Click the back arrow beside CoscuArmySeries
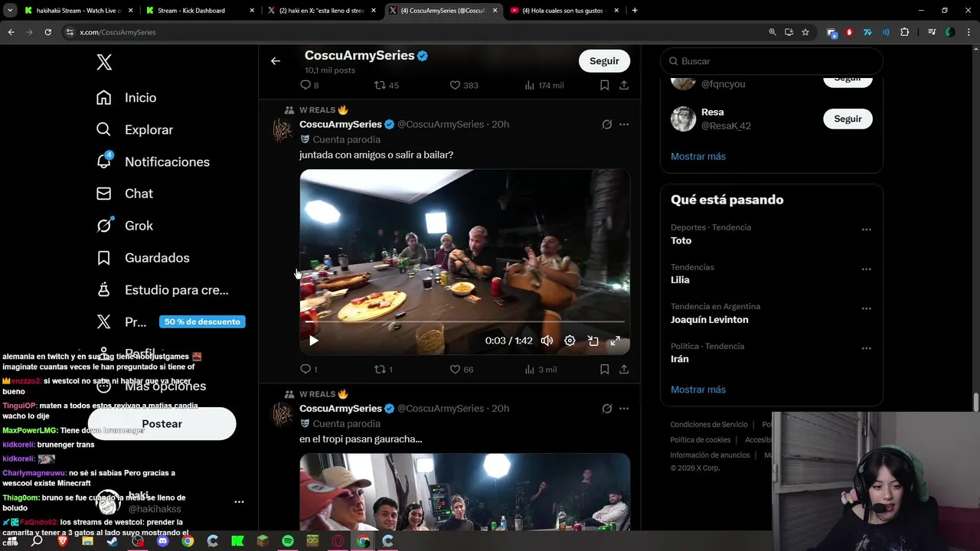 coord(276,61)
